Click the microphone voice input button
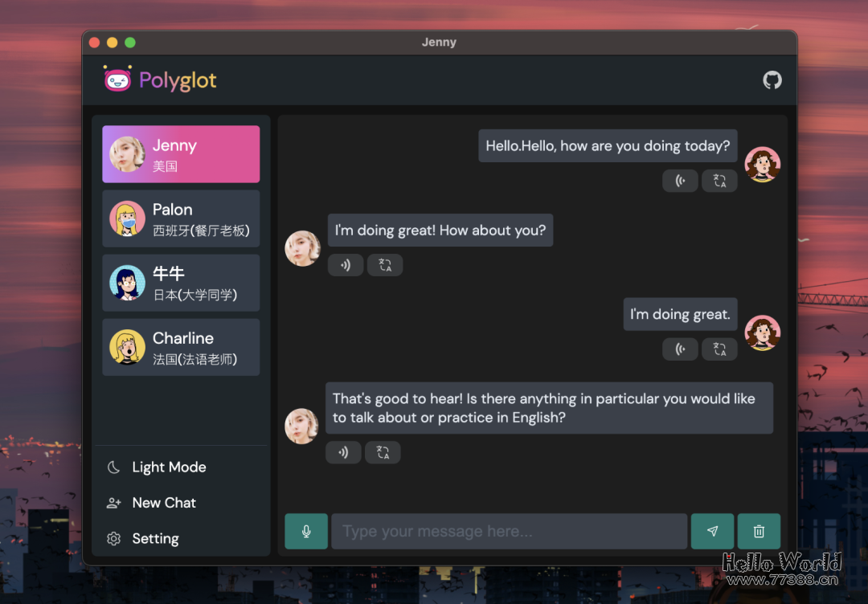The width and height of the screenshot is (868, 604). click(306, 531)
